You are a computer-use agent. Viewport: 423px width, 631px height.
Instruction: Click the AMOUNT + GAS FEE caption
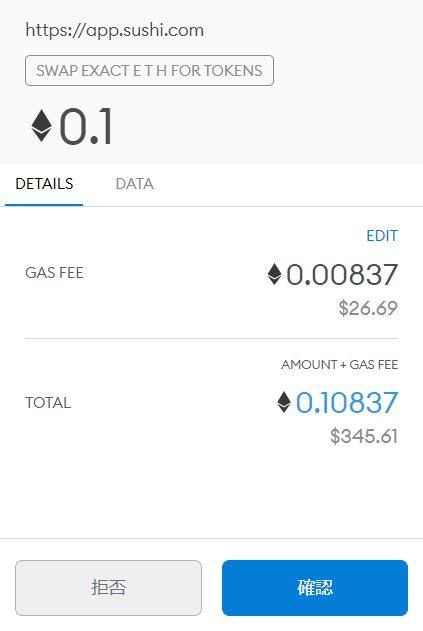click(340, 365)
